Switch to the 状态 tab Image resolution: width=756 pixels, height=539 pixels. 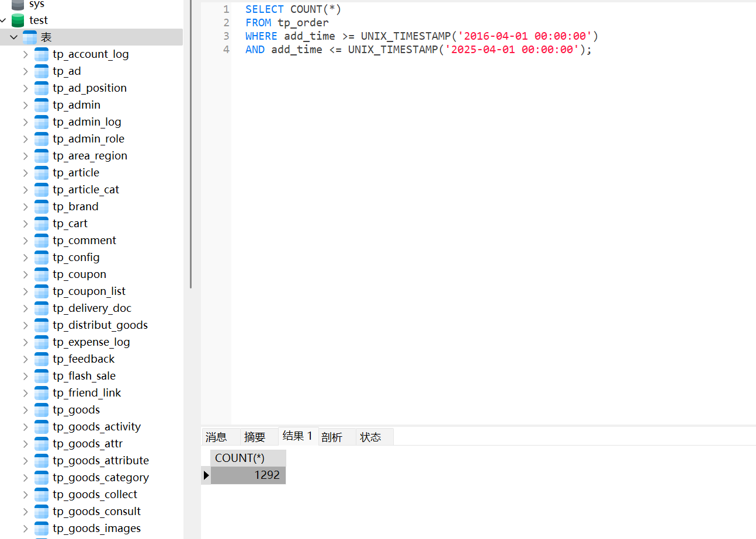pos(370,437)
